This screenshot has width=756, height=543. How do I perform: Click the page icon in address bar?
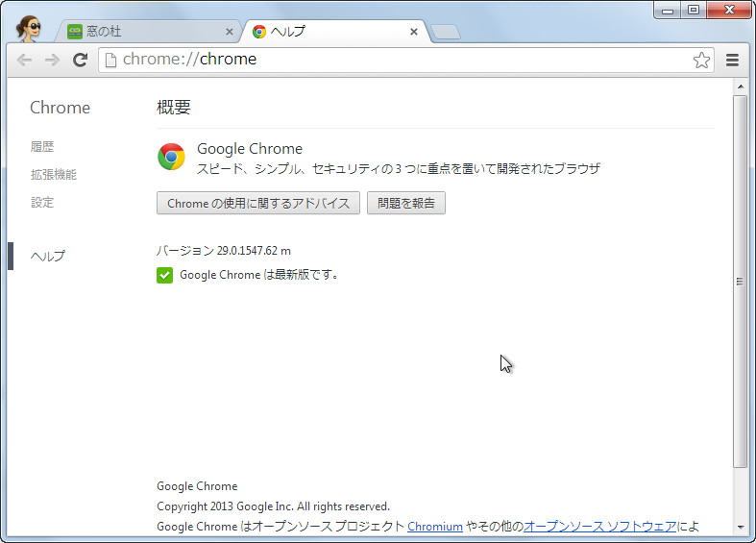[x=110, y=60]
